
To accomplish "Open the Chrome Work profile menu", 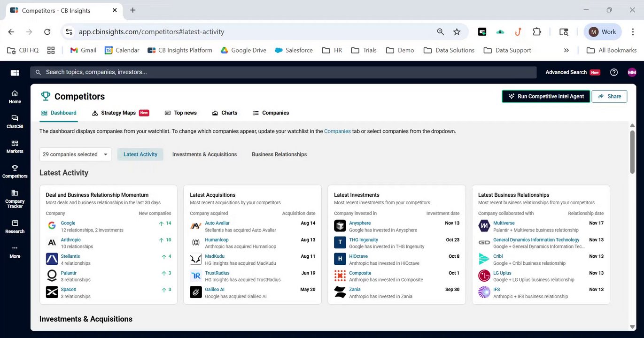I will pyautogui.click(x=603, y=32).
